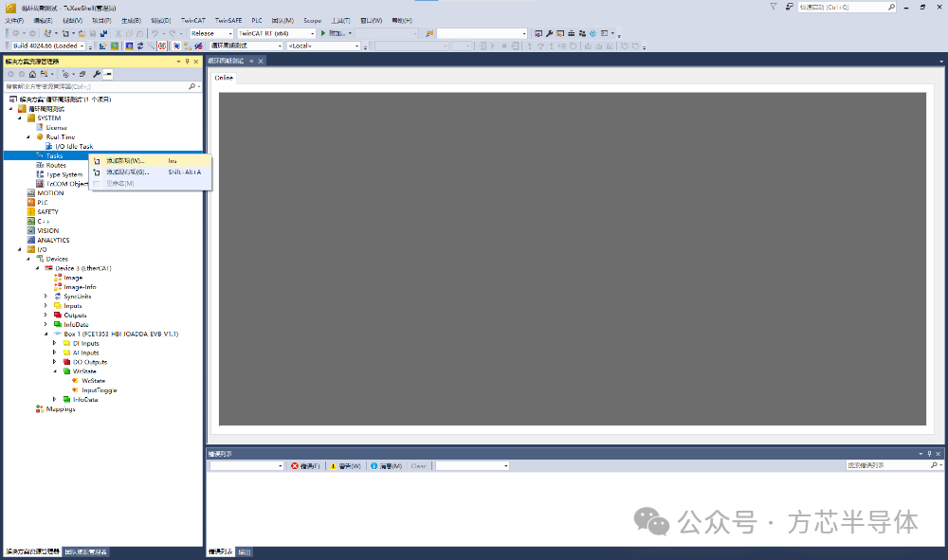This screenshot has height=560, width=948.
Task: Open the TwinCAT menu in menu bar
Action: (x=192, y=21)
